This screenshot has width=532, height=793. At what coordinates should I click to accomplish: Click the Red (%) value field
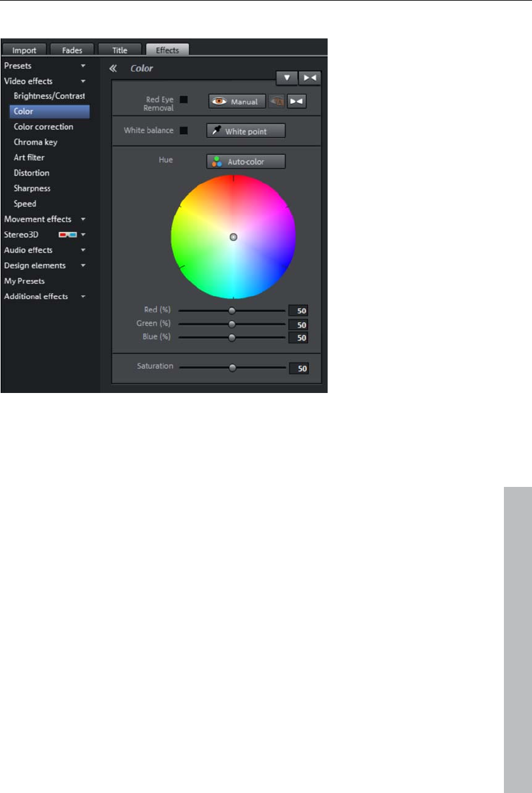298,311
